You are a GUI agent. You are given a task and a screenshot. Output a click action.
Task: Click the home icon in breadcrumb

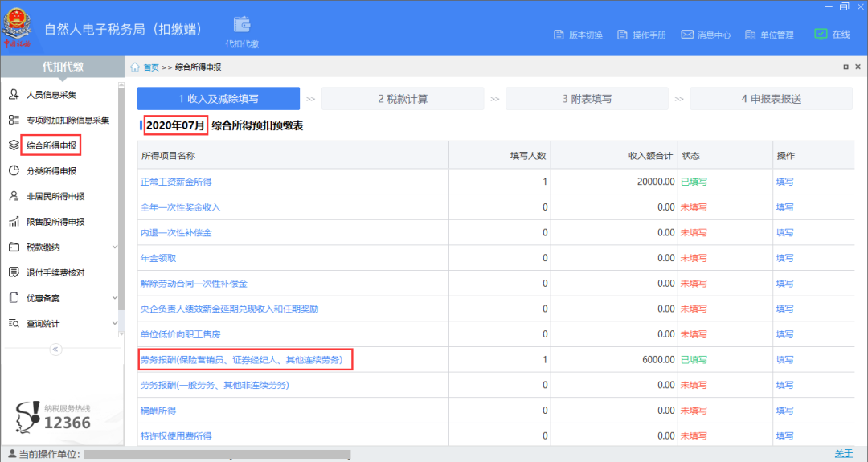[135, 67]
